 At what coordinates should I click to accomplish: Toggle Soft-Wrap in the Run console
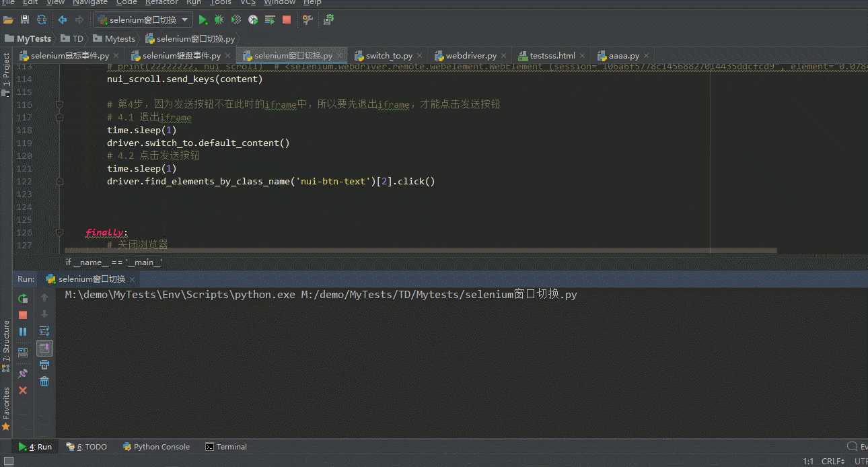pos(44,331)
